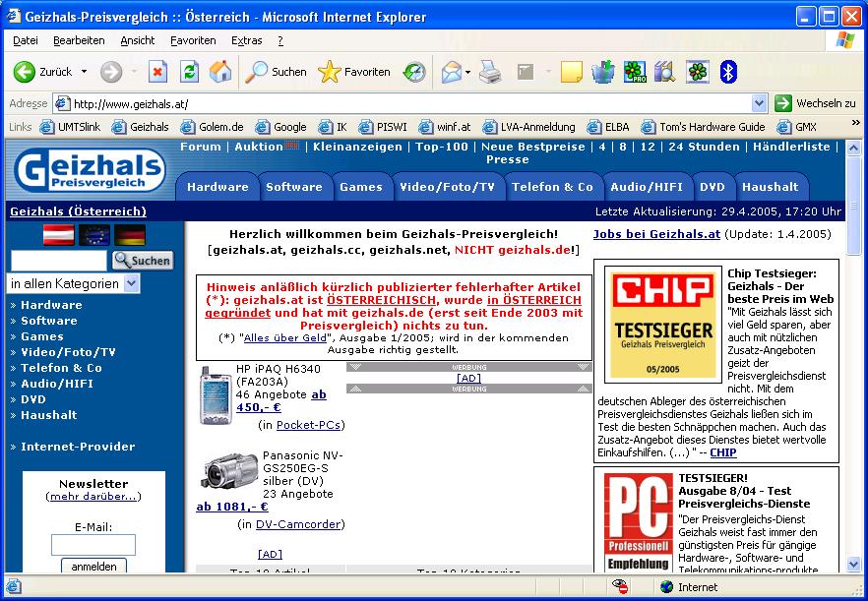Screen dimensions: 868x601
Task: Click the yellow note toolbar icon
Action: click(x=571, y=72)
